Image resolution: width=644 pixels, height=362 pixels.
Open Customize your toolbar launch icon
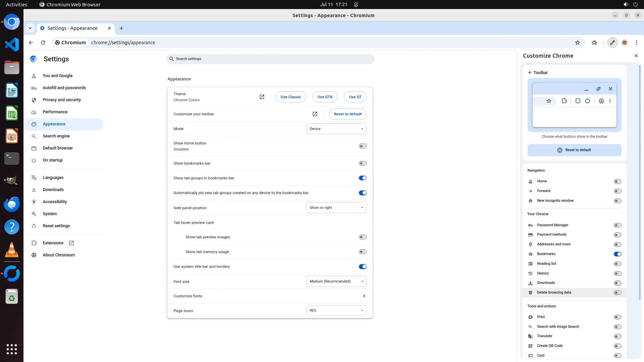pos(315,114)
